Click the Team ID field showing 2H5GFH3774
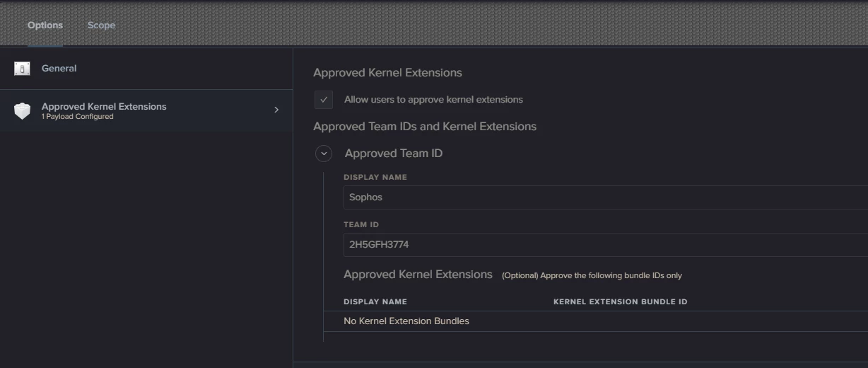Image resolution: width=868 pixels, height=368 pixels. coord(606,245)
